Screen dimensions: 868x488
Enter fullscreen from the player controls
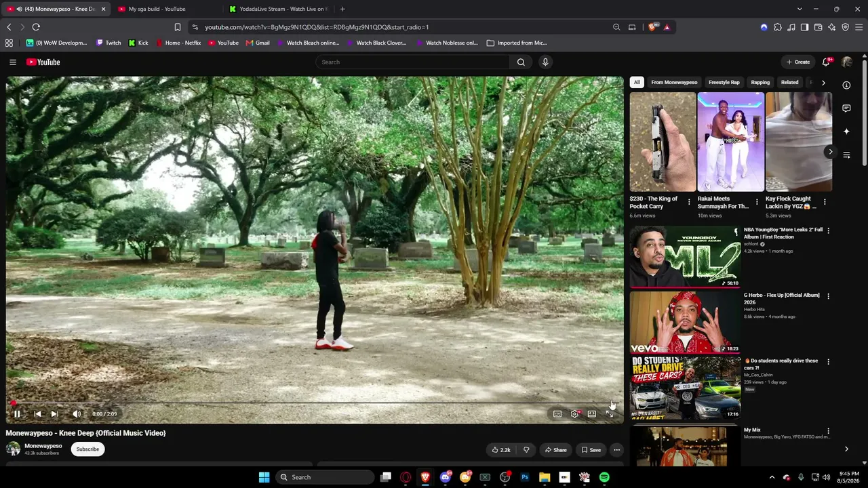609,413
